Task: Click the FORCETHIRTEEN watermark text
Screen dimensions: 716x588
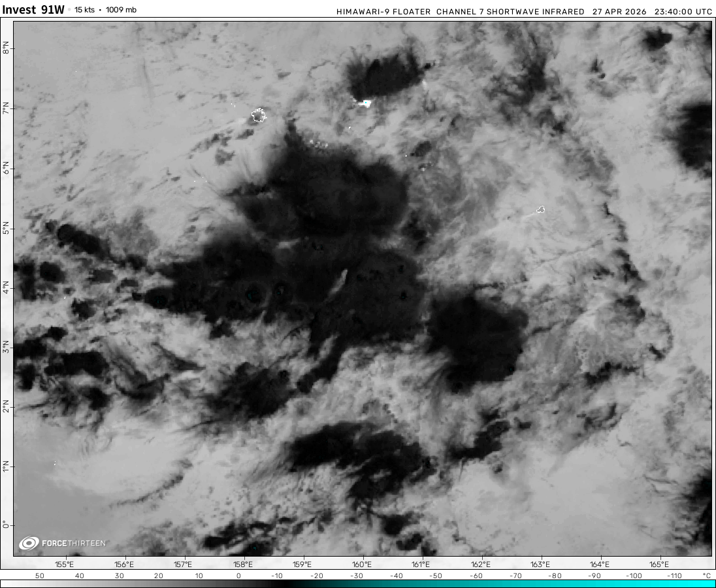Action: tap(73, 544)
